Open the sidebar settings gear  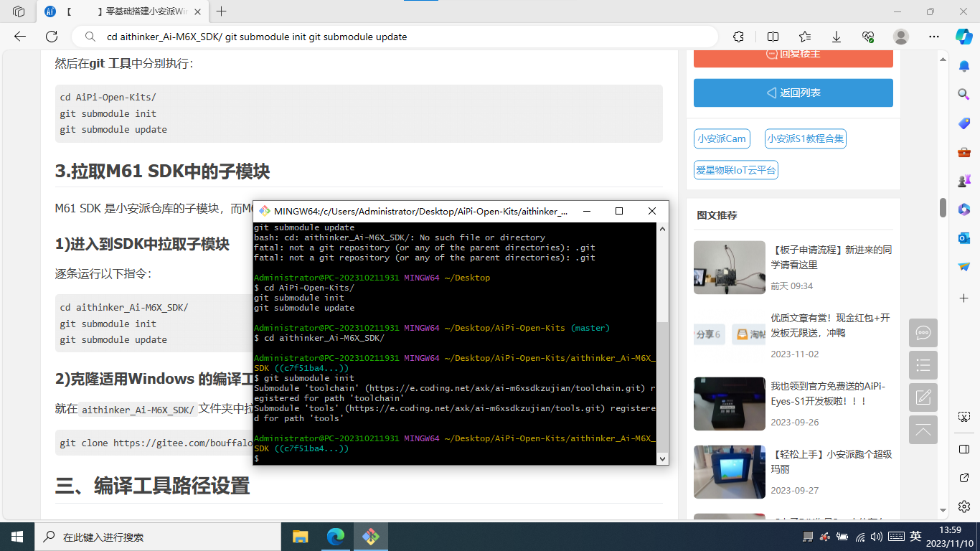click(964, 506)
